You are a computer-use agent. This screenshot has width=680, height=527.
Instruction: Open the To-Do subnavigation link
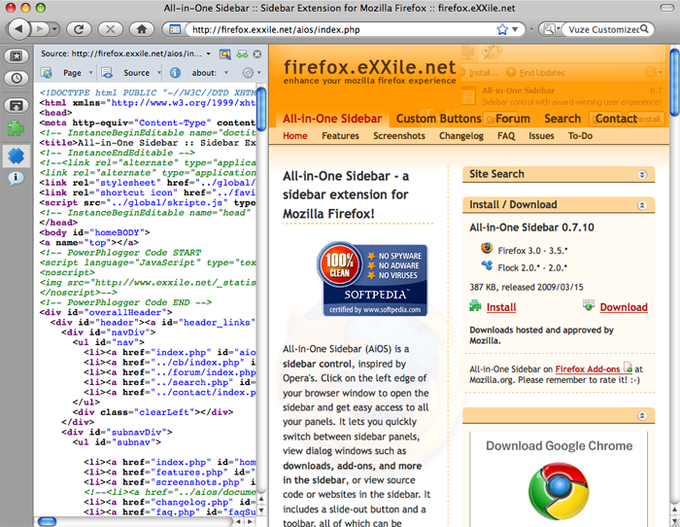point(580,136)
